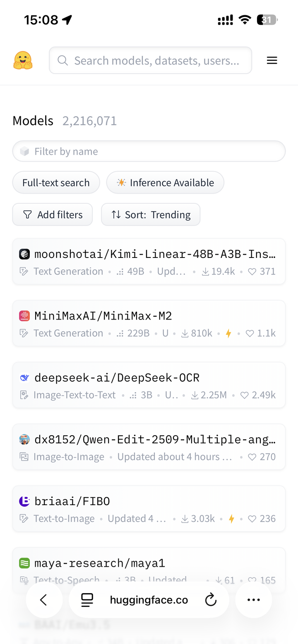Tap the Hugging Face logo icon
This screenshot has width=298, height=644.
23,61
